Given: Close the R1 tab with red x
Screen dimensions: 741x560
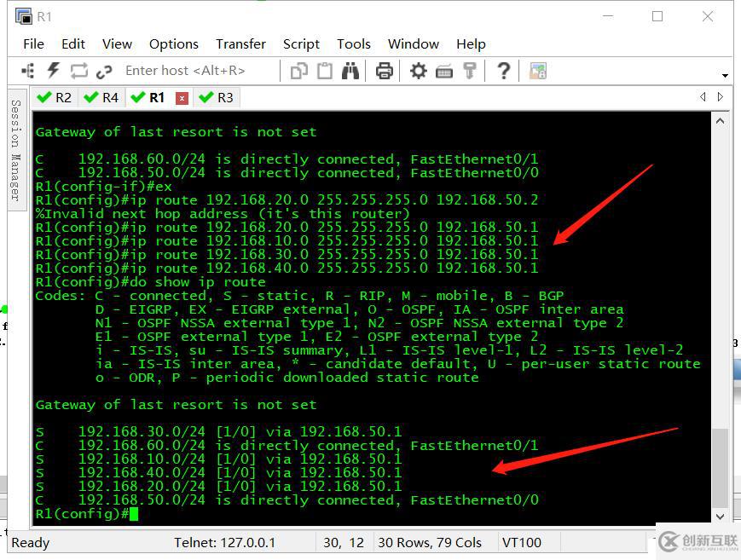Looking at the screenshot, I should click(x=182, y=98).
